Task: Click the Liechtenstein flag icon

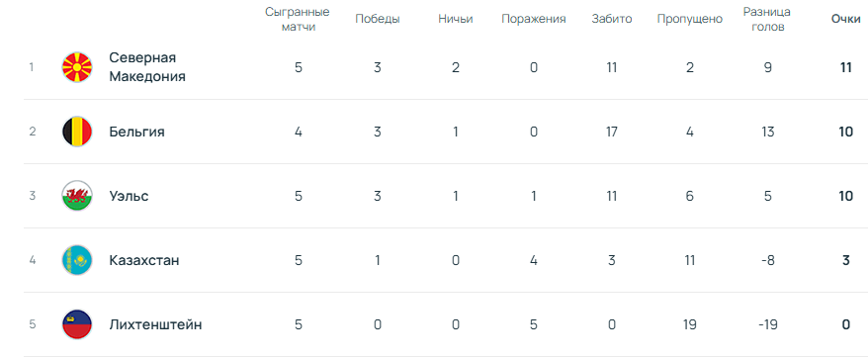Action: point(77,324)
